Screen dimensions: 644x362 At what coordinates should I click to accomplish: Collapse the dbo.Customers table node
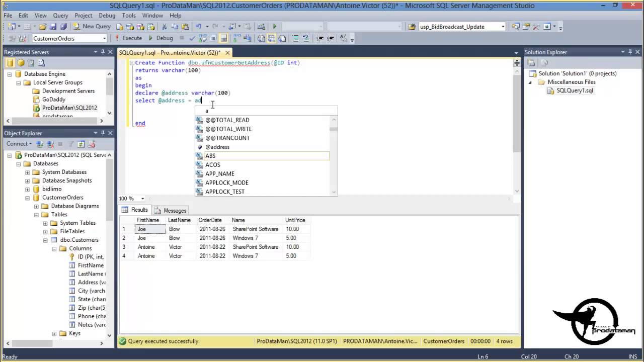(45, 240)
